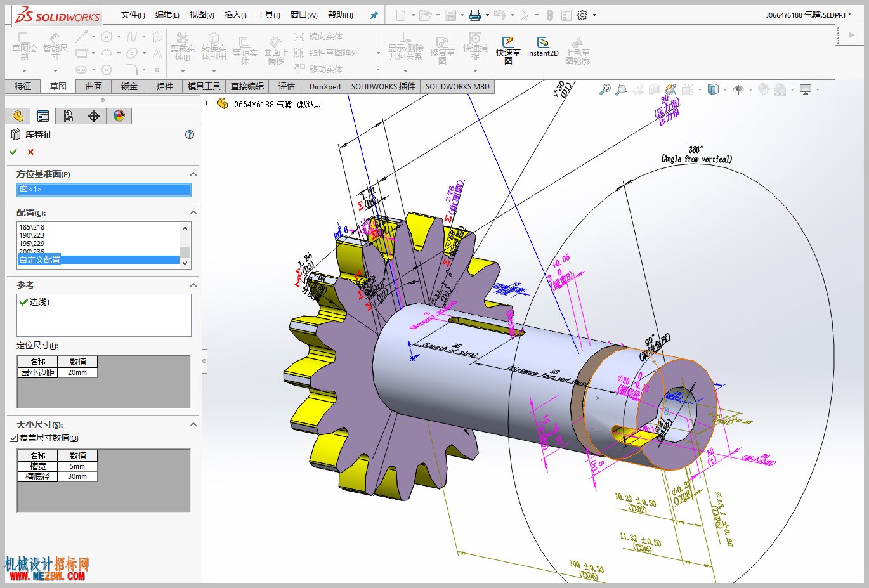Click the Print icon in the quick toolbar
The image size is (869, 588).
474,15
